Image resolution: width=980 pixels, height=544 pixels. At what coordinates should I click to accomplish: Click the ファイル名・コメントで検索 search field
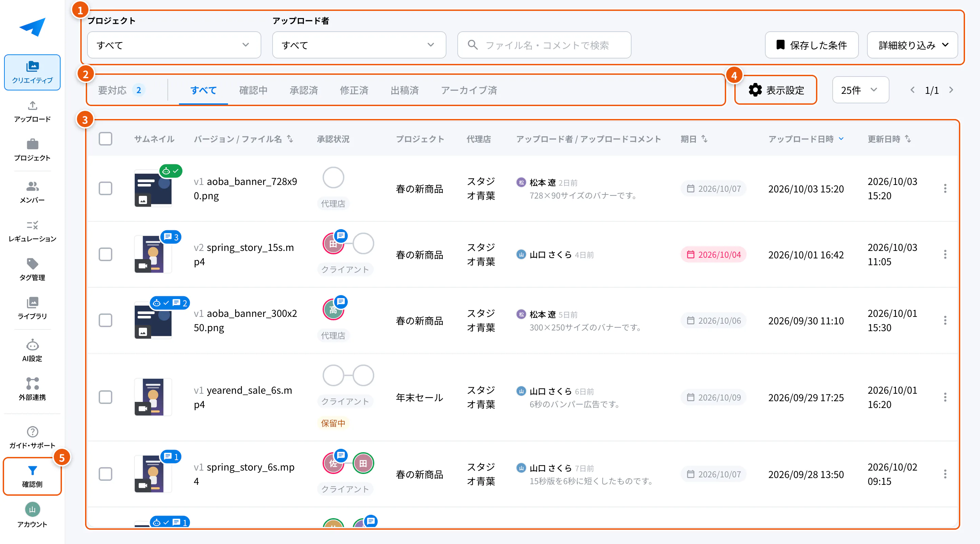pyautogui.click(x=544, y=45)
